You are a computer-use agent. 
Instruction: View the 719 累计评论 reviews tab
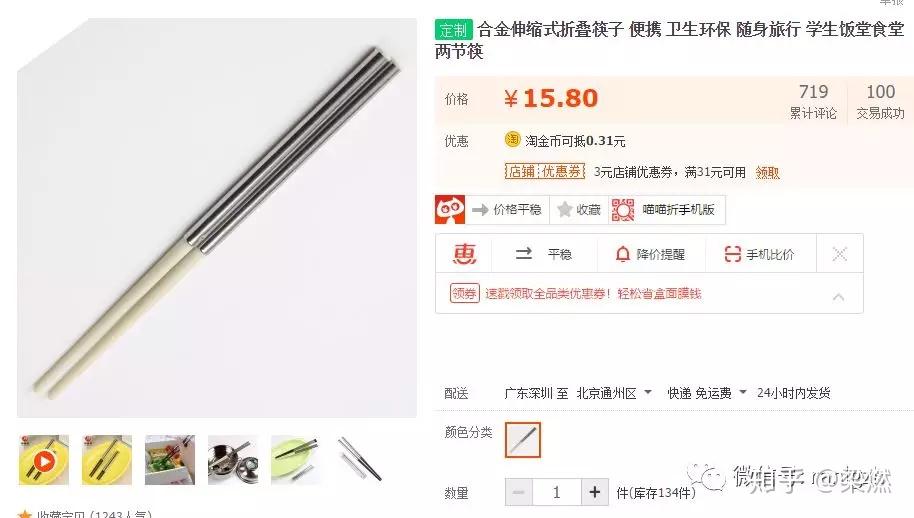813,101
